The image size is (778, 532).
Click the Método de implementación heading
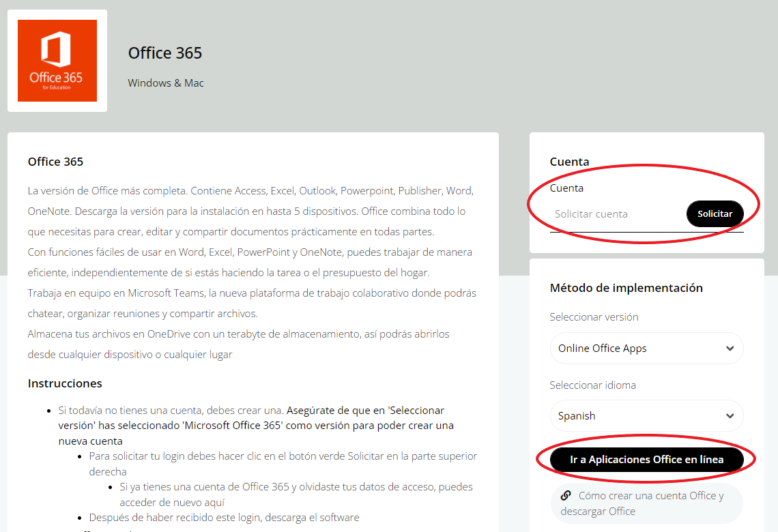click(x=626, y=288)
